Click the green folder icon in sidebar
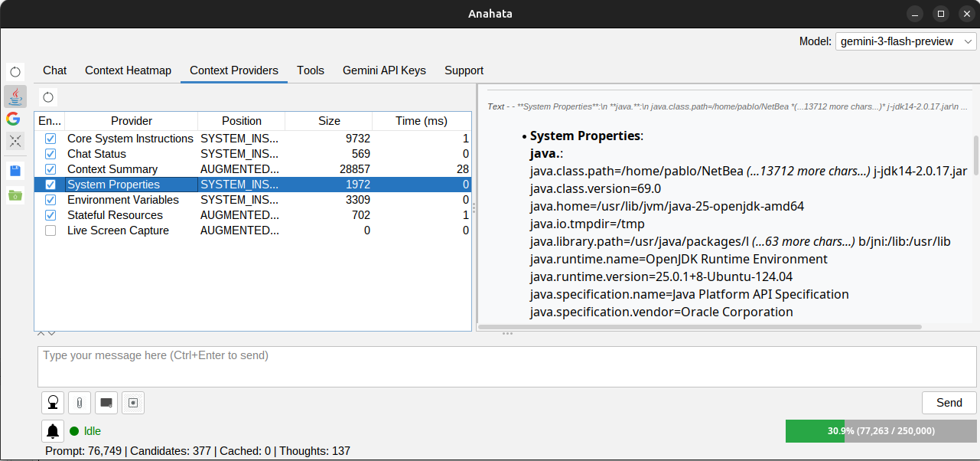 click(x=15, y=195)
